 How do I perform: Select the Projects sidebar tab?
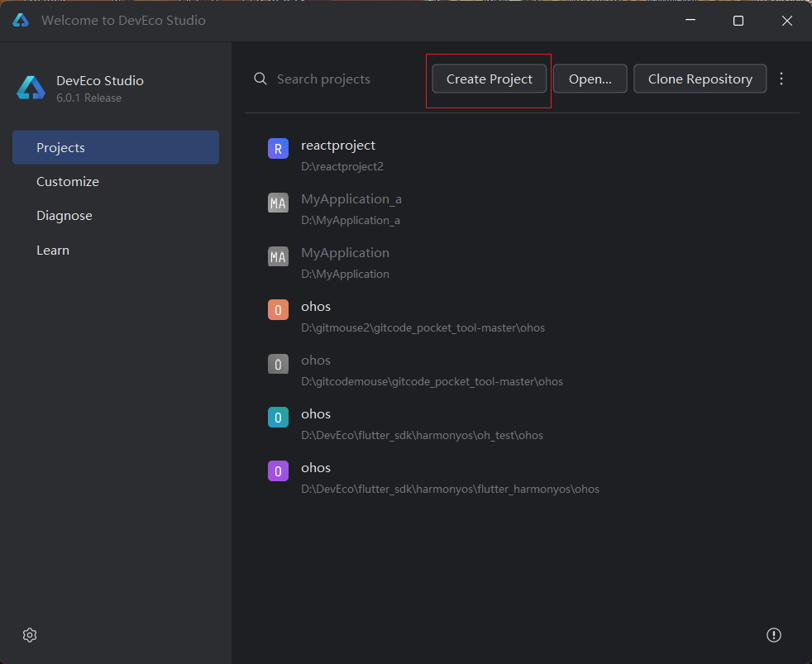116,148
